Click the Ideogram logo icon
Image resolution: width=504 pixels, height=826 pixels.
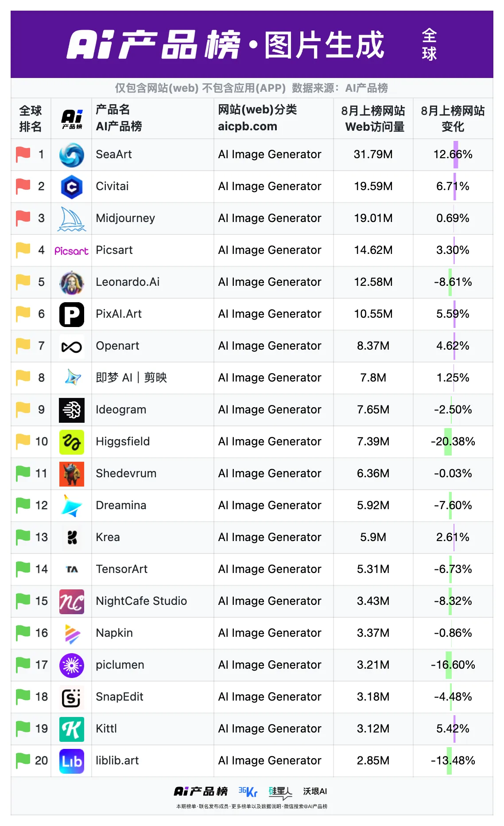[72, 410]
